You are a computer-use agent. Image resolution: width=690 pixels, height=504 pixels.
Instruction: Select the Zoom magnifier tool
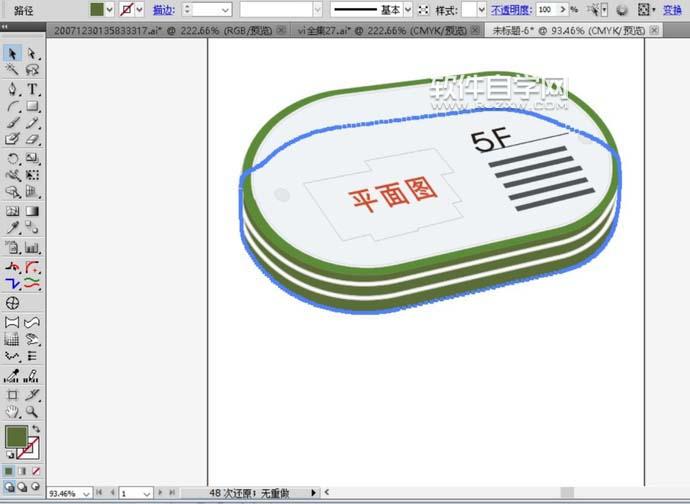click(x=32, y=411)
